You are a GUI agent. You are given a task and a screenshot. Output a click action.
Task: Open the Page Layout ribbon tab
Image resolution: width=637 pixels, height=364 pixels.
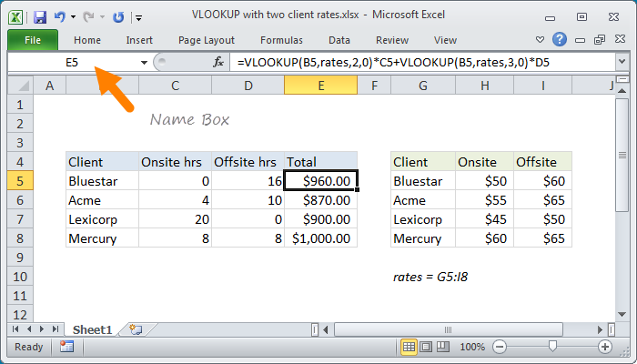[207, 40]
